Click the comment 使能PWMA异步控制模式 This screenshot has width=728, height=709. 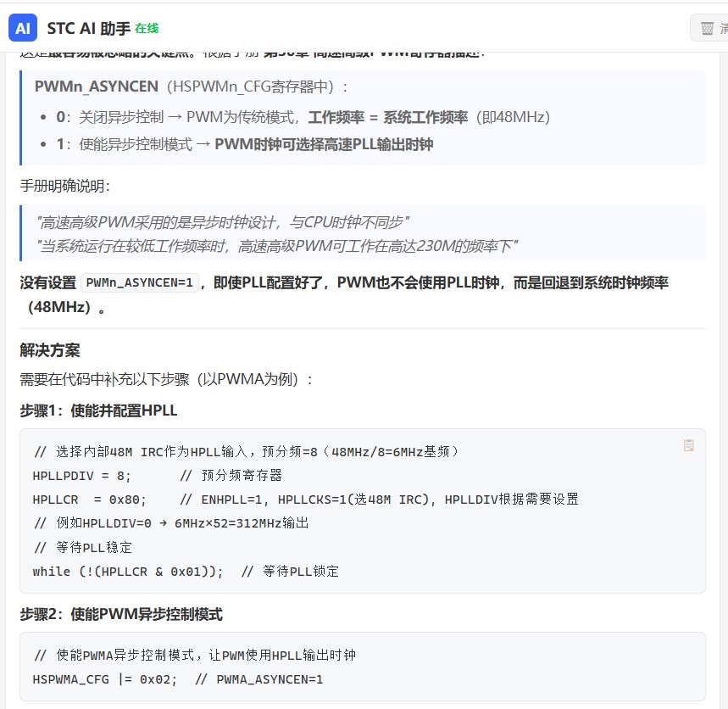coord(195,655)
